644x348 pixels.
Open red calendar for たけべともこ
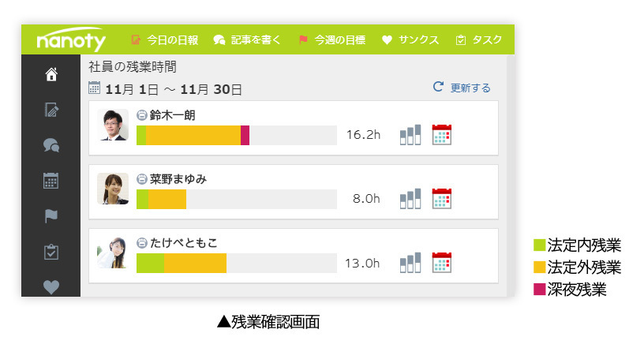tap(442, 263)
